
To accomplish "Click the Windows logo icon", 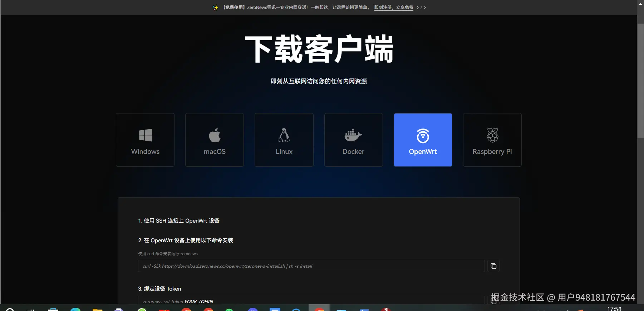I will point(146,135).
